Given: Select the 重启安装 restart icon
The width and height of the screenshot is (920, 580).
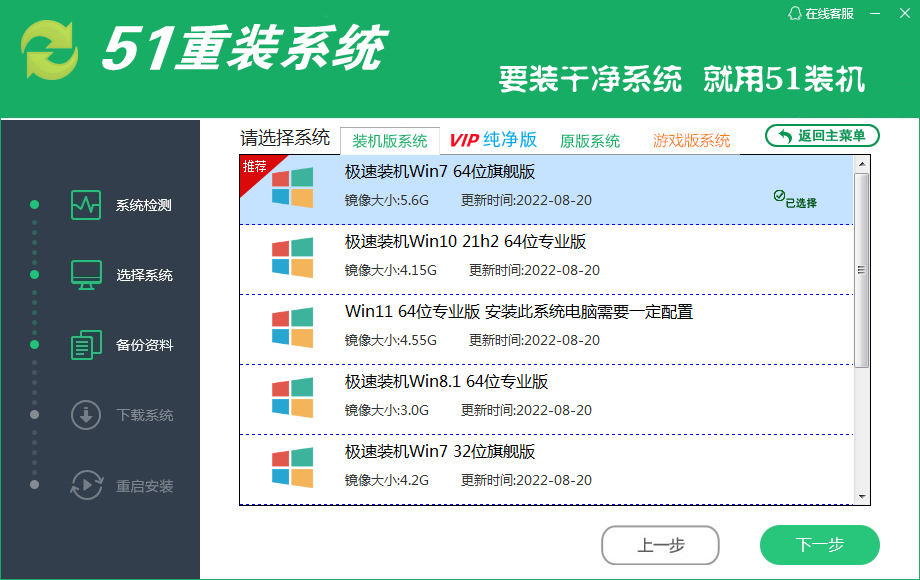Looking at the screenshot, I should tap(87, 485).
